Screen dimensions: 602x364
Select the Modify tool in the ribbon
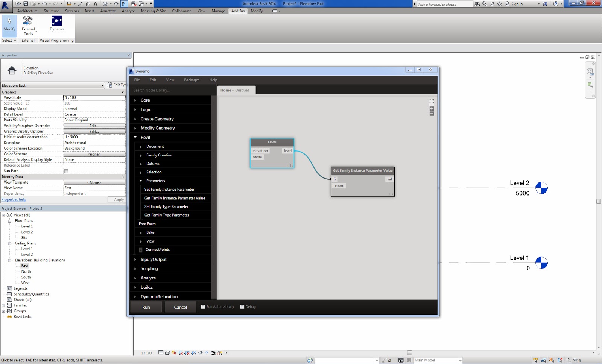(x=9, y=25)
